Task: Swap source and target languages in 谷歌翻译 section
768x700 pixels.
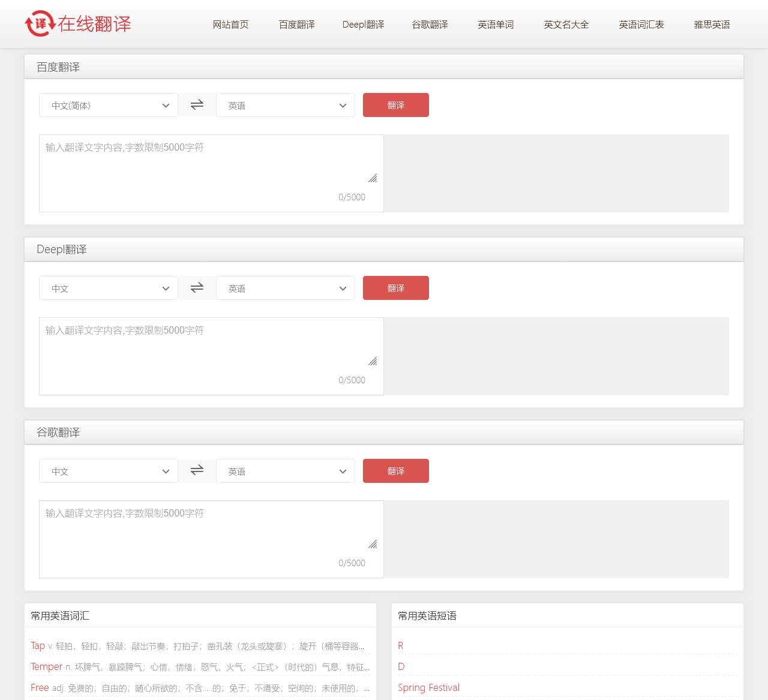Action: (x=197, y=470)
